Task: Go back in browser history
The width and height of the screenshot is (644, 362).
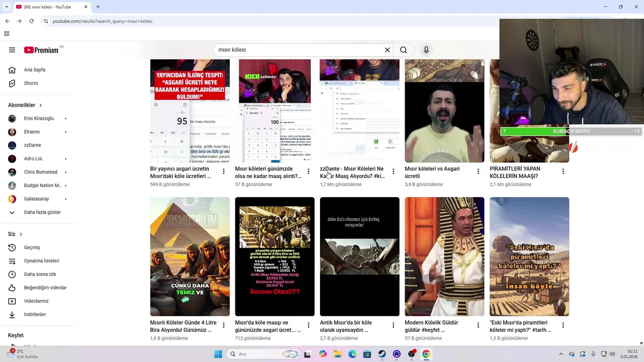Action: (x=7, y=21)
